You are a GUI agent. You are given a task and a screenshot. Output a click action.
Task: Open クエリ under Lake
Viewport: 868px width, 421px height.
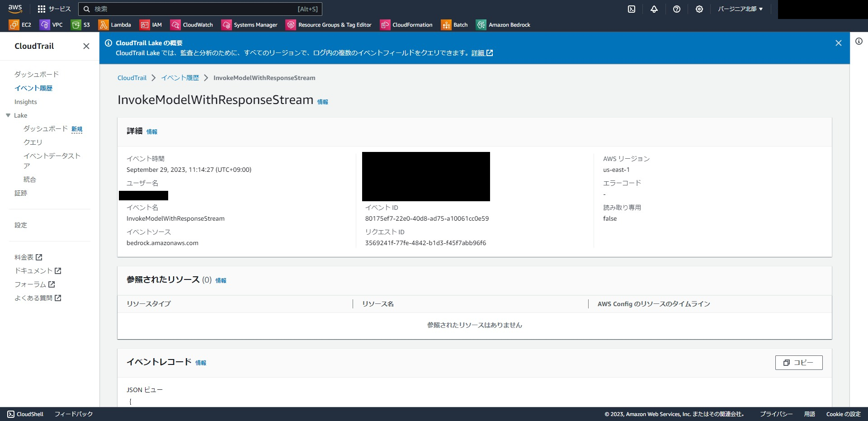(x=33, y=142)
